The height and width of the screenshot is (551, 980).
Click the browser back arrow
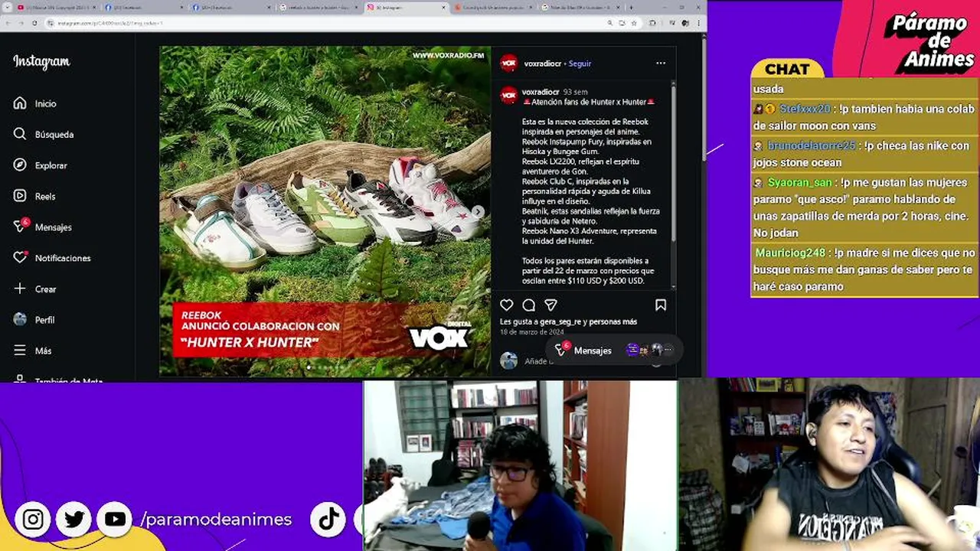[10, 23]
